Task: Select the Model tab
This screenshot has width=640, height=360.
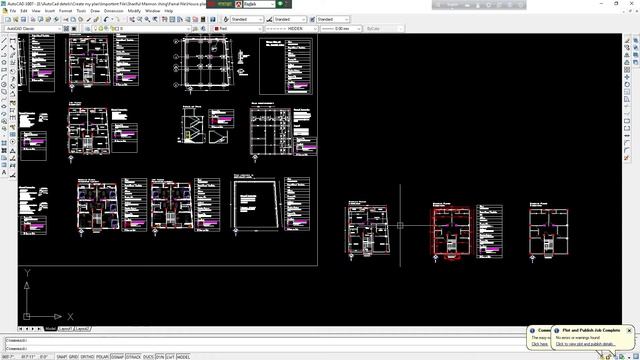Action: click(x=50, y=329)
